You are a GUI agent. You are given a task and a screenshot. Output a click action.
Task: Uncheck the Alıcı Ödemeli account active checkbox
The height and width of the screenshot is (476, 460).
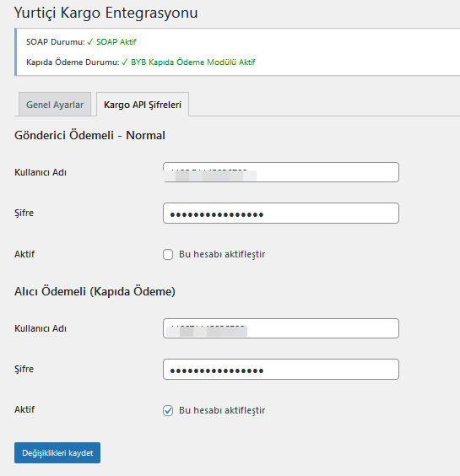[x=168, y=410]
